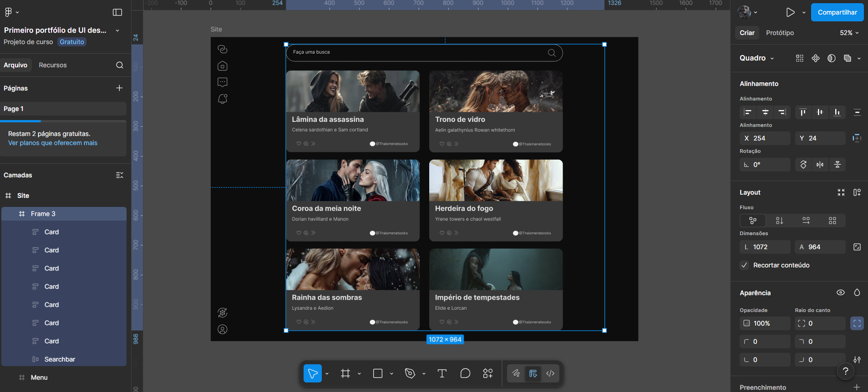
Task: Select the Rectangle shape tool
Action: (x=377, y=373)
